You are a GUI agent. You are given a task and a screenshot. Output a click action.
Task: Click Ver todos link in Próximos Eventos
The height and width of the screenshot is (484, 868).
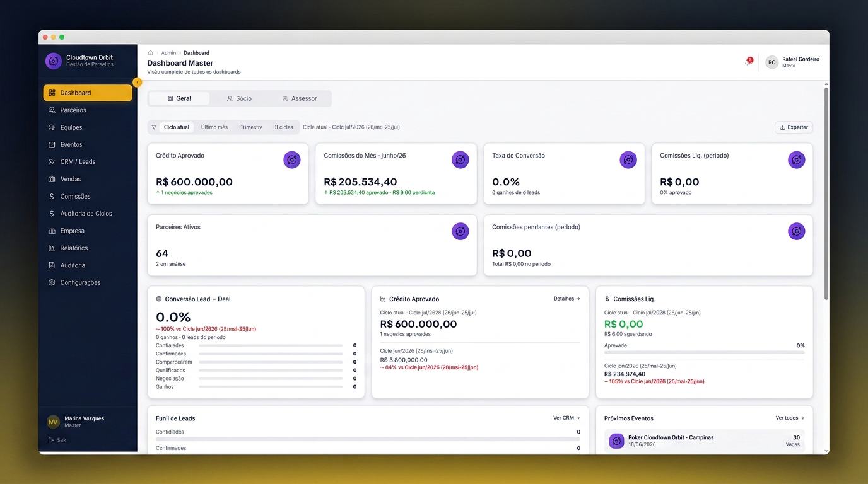coord(790,418)
